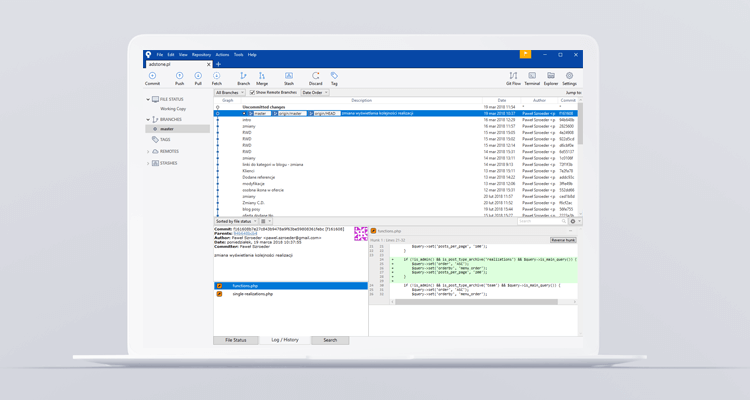
Task: Open the Tools menu
Action: [239, 55]
